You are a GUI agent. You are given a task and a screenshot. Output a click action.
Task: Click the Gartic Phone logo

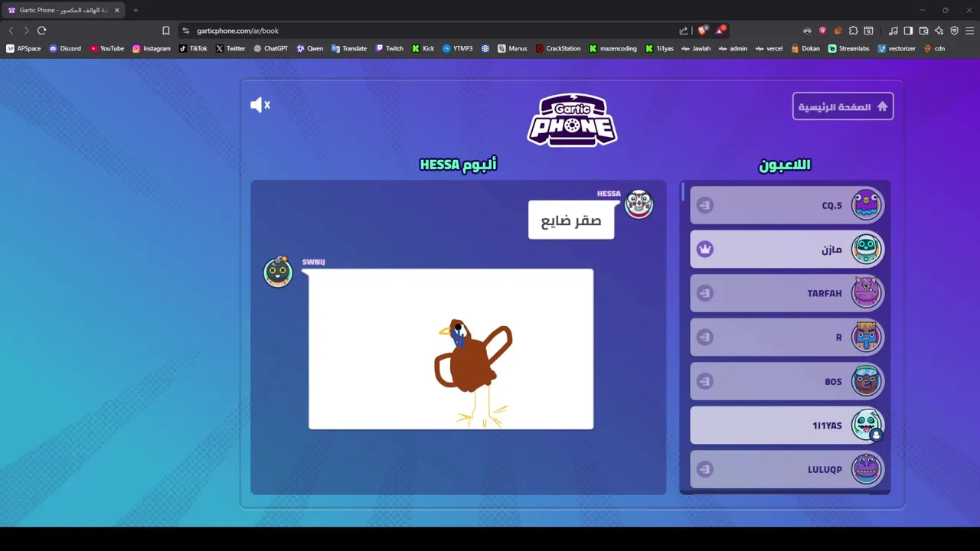click(x=572, y=120)
